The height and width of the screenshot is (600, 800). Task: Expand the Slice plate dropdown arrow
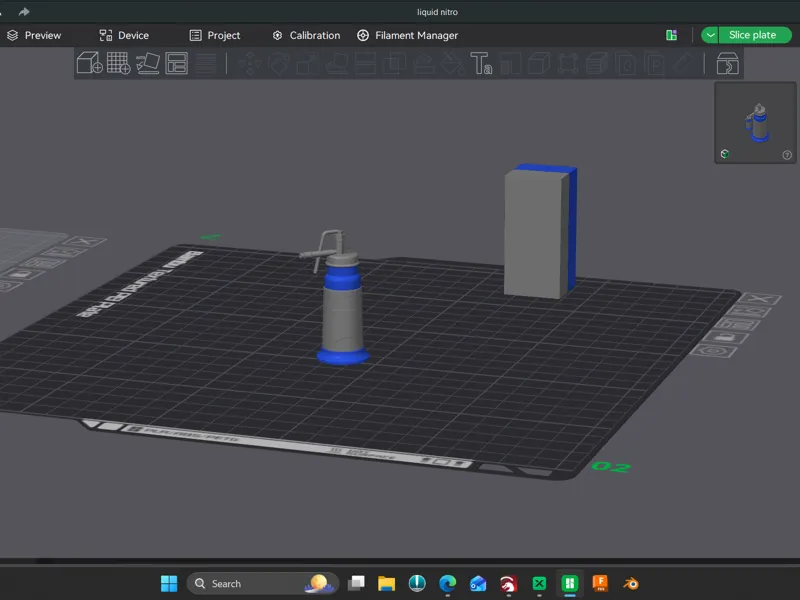(x=710, y=35)
